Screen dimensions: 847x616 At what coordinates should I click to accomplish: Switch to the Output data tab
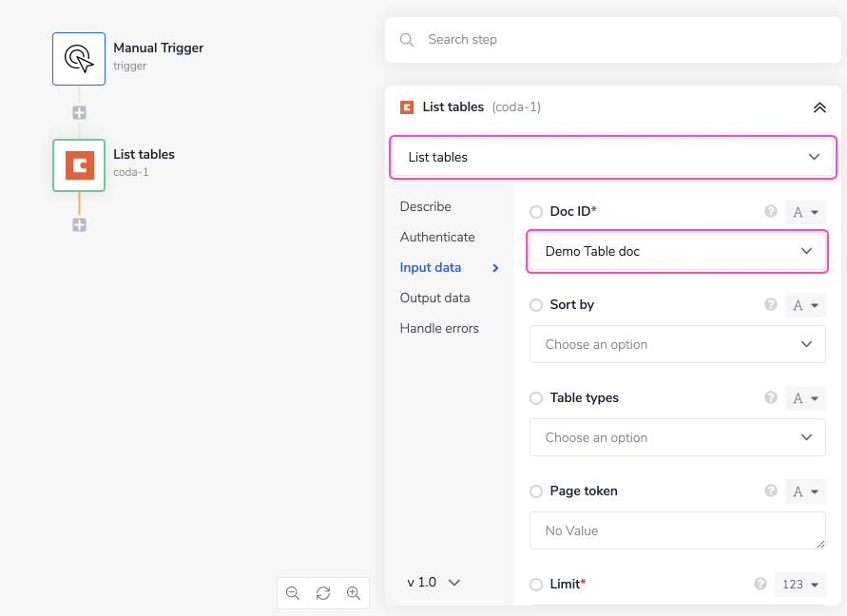[434, 298]
